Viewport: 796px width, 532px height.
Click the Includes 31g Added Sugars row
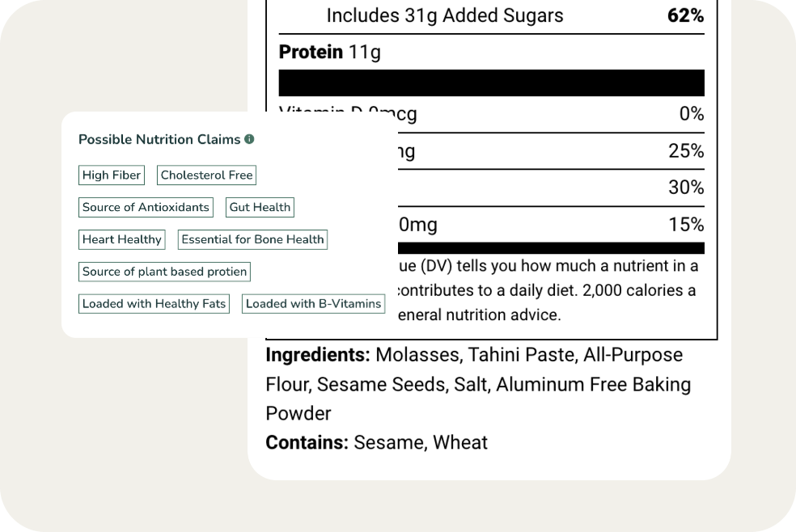click(x=444, y=15)
